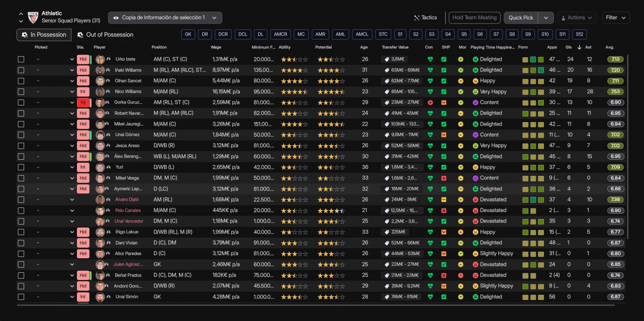
Task: Check the row checkbox for Unai Simón
Action: [21, 297]
